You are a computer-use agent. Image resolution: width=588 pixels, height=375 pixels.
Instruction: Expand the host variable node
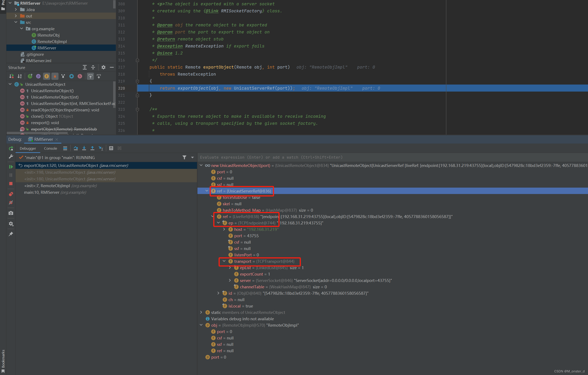click(224, 229)
